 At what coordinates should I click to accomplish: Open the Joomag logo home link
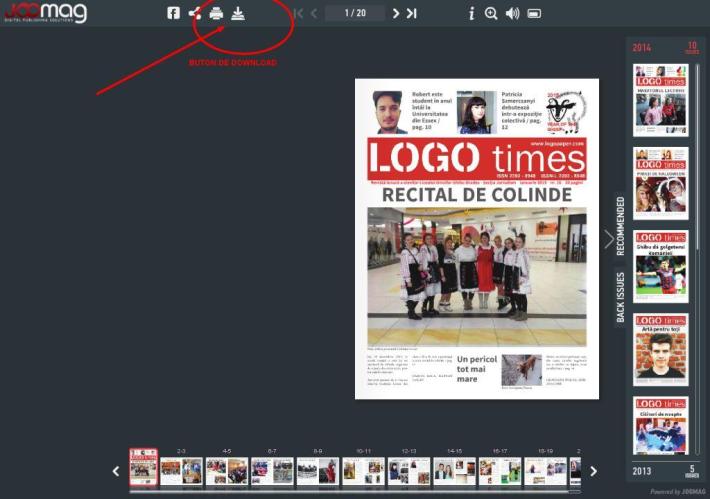pos(45,12)
